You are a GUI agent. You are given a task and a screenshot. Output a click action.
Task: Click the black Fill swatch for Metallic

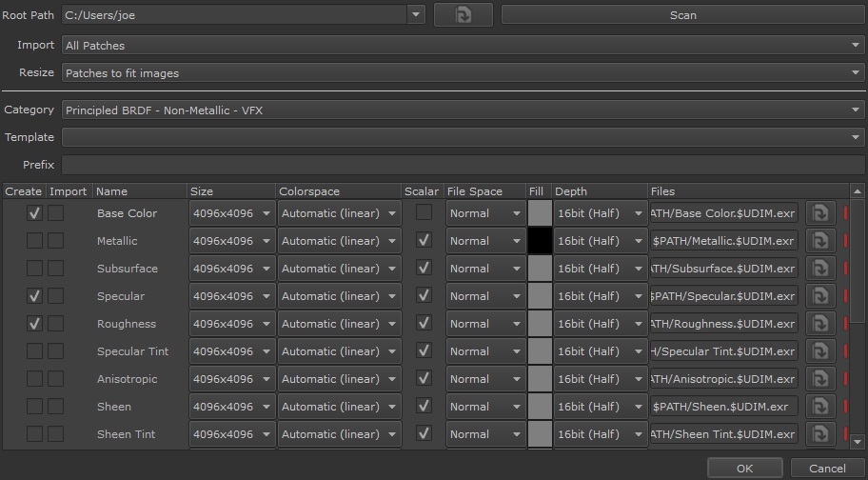click(540, 241)
